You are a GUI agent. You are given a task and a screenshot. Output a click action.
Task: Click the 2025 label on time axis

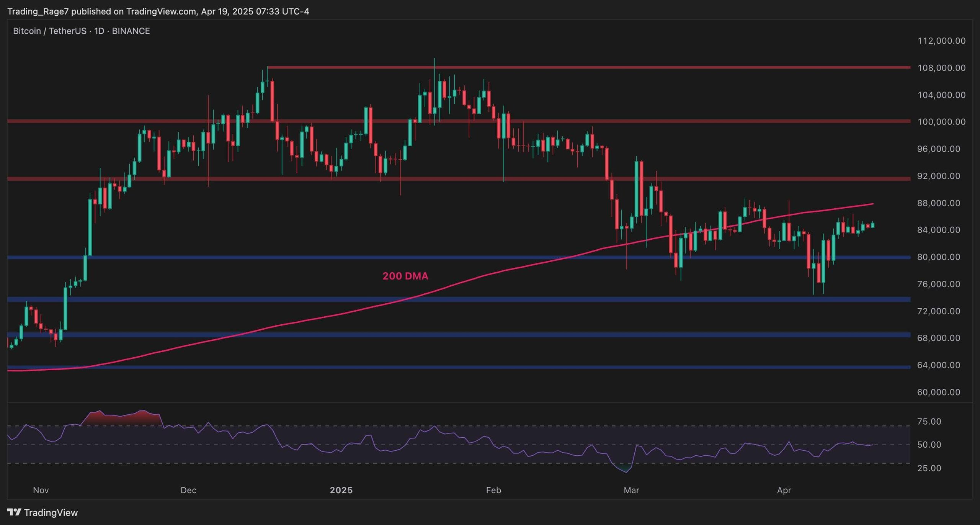point(341,490)
